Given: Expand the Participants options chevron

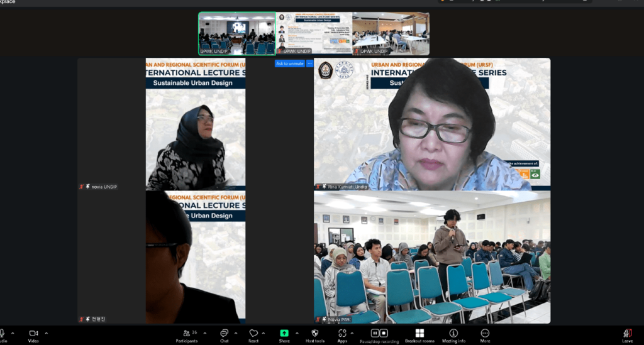Looking at the screenshot, I should click(204, 333).
